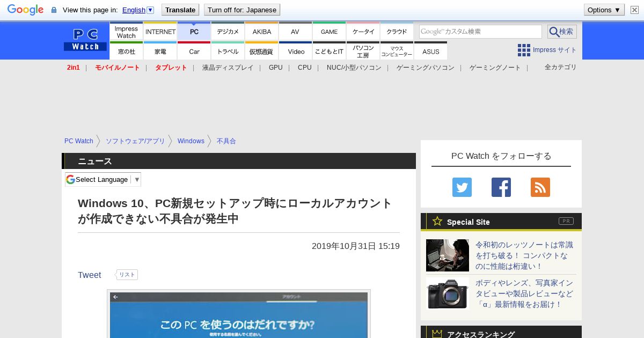Click the 不具合 breadcrumb link
This screenshot has height=338, width=644.
[x=226, y=141]
